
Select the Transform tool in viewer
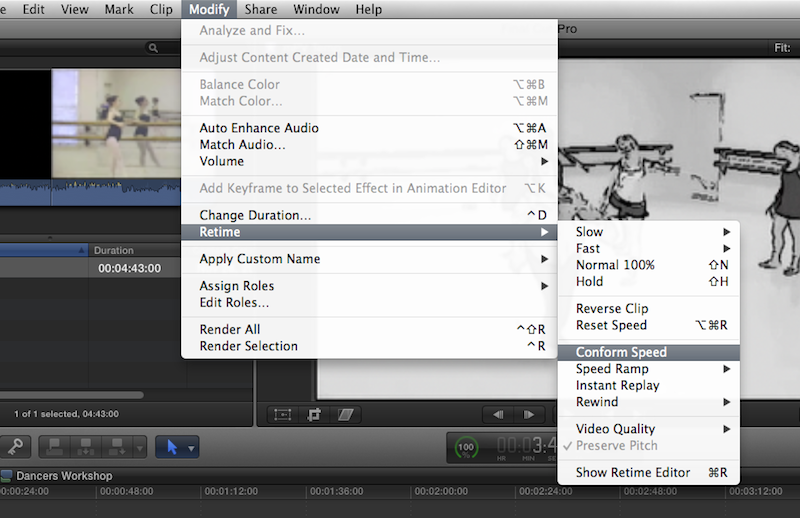click(x=283, y=414)
